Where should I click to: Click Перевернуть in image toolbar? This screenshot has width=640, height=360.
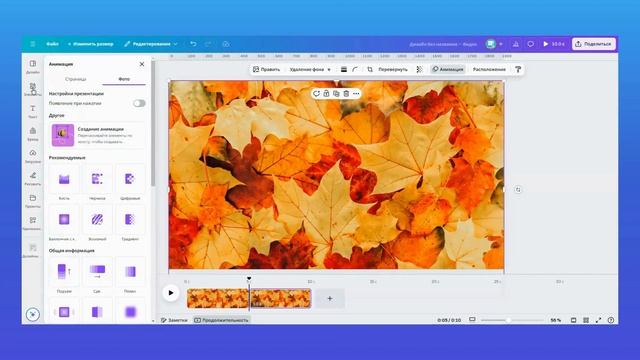point(393,69)
